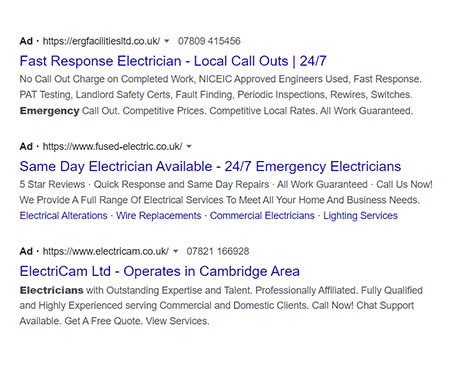Open the electricam.co.uk ad dropdown arrow
The image size is (450, 370).
pyautogui.click(x=176, y=252)
